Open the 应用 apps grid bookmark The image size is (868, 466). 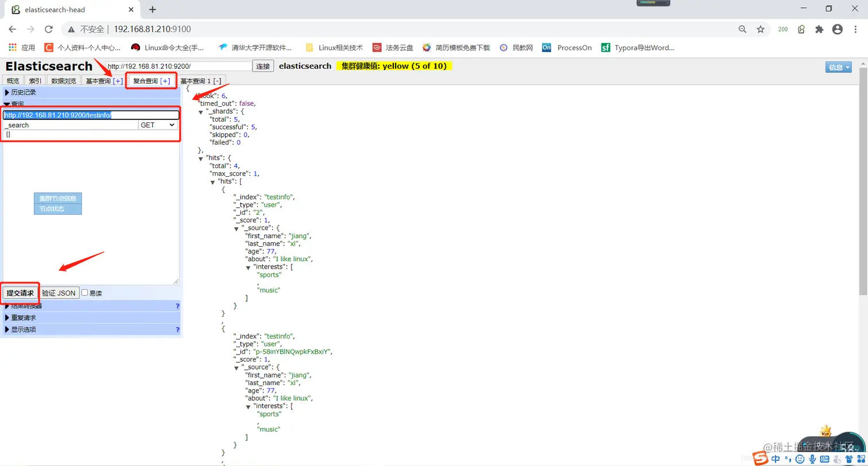(22, 48)
